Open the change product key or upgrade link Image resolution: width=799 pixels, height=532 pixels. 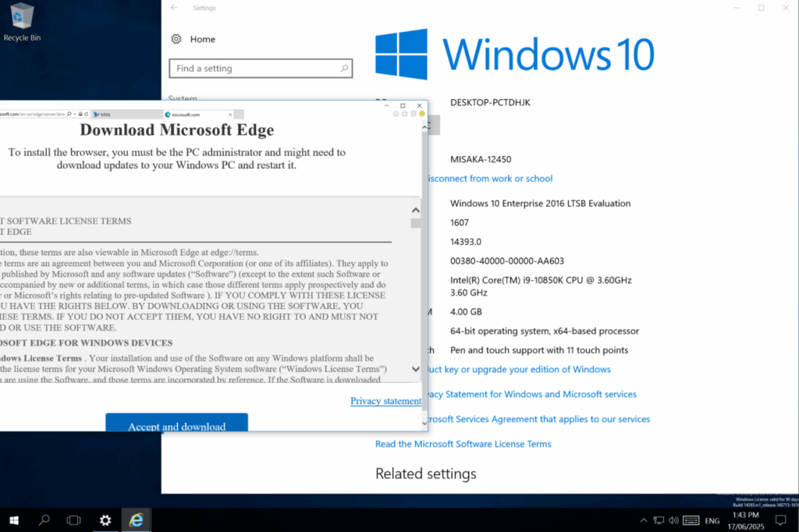click(519, 370)
